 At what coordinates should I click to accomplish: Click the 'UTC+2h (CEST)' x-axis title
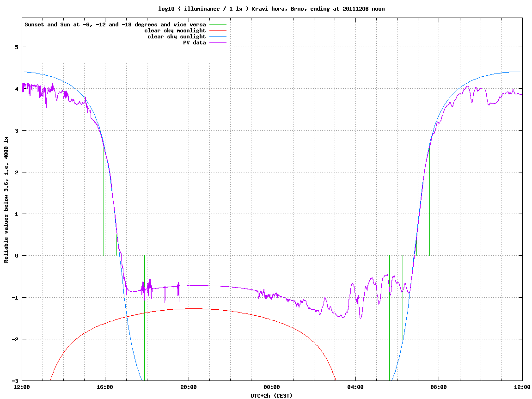click(x=271, y=396)
